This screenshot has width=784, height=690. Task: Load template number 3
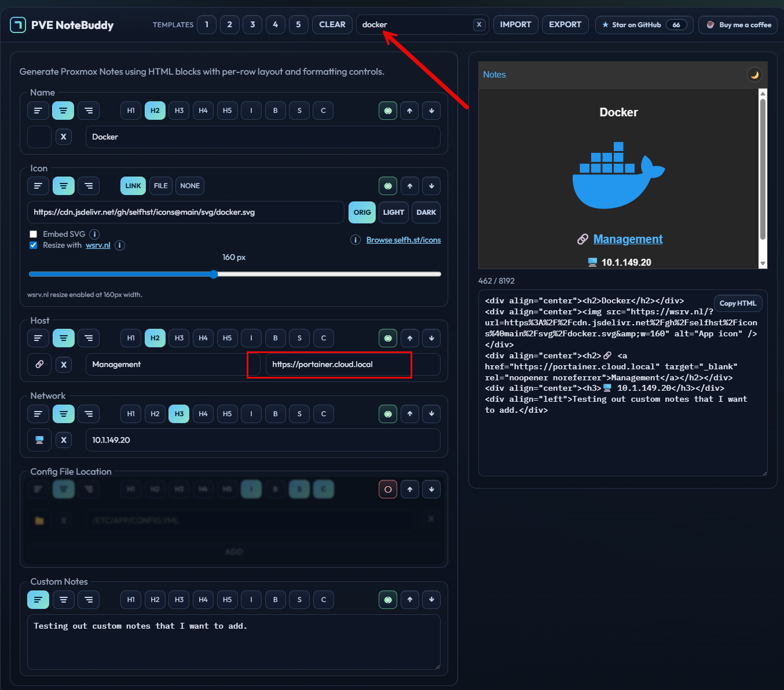point(252,24)
